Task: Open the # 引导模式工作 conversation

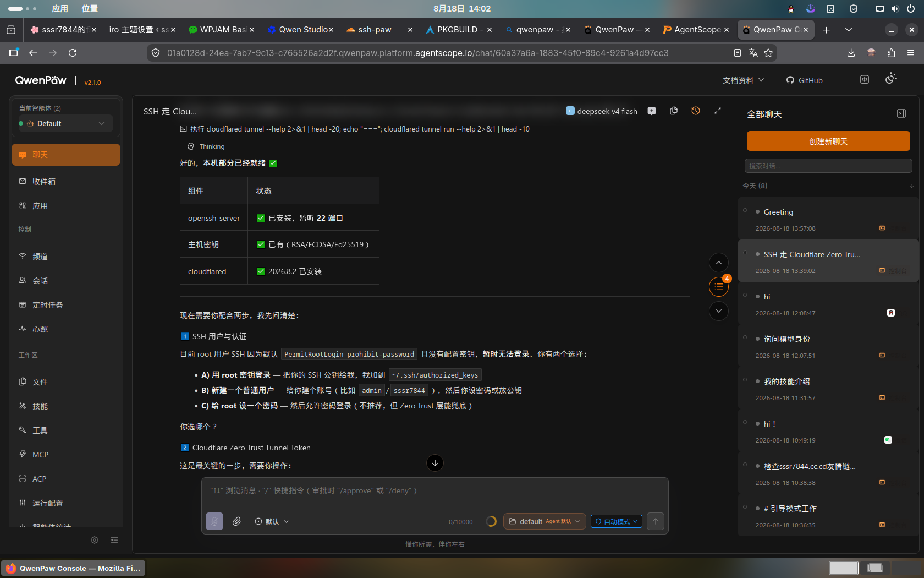Action: click(x=828, y=516)
